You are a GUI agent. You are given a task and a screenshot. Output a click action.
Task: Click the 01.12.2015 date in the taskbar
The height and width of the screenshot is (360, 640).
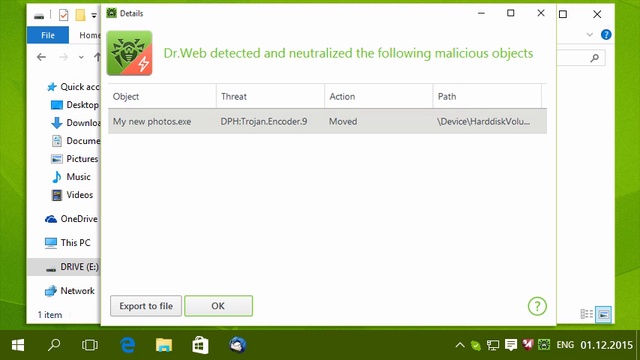coord(606,345)
